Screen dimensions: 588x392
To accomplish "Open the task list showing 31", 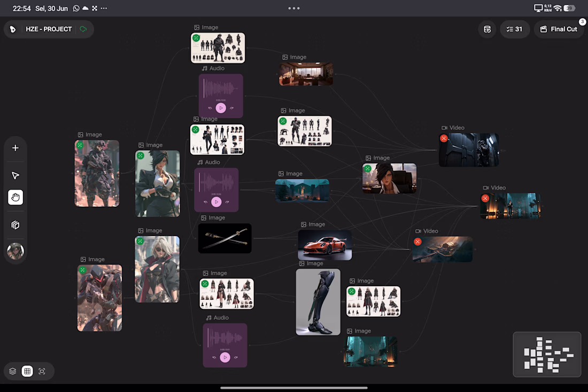I will point(514,29).
